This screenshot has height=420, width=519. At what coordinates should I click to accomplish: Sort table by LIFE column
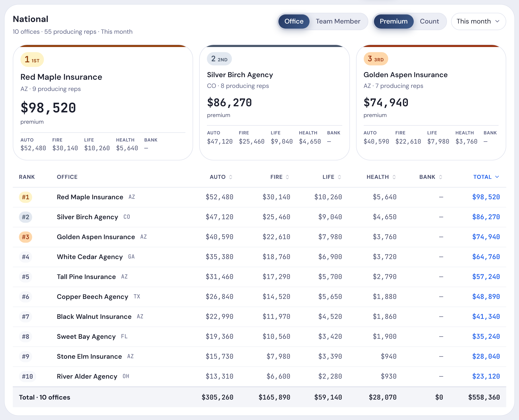point(332,177)
